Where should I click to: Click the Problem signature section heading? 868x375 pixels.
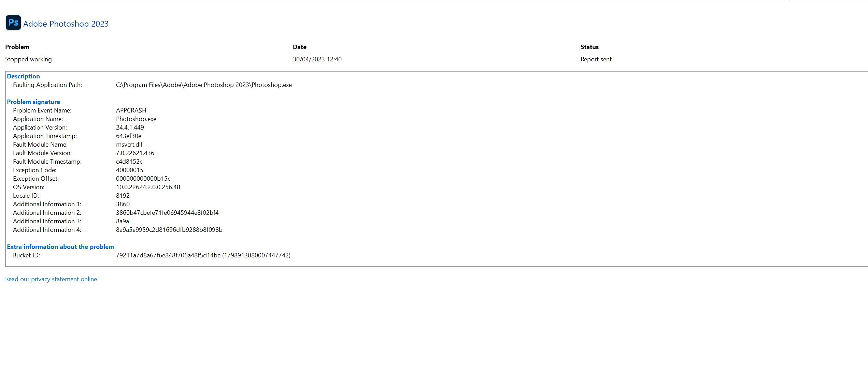click(x=33, y=102)
